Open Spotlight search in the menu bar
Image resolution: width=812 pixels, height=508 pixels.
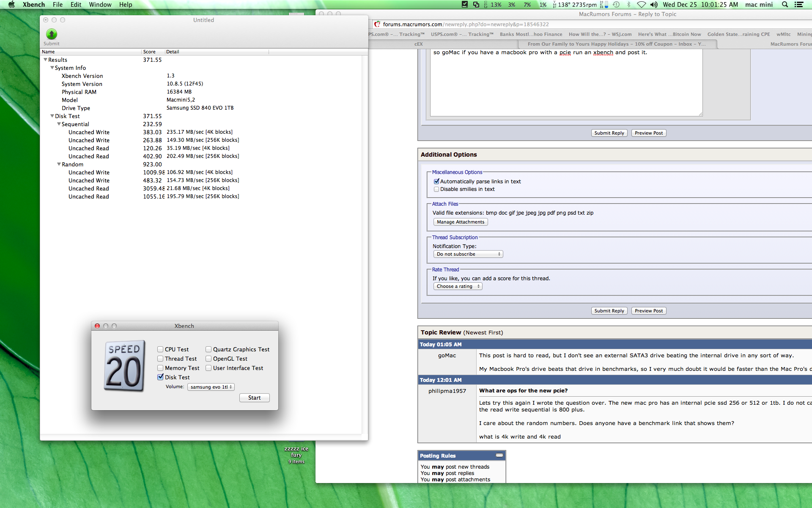coord(785,5)
